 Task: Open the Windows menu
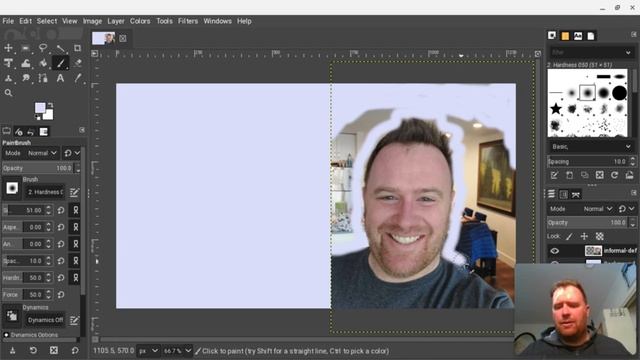tap(218, 21)
